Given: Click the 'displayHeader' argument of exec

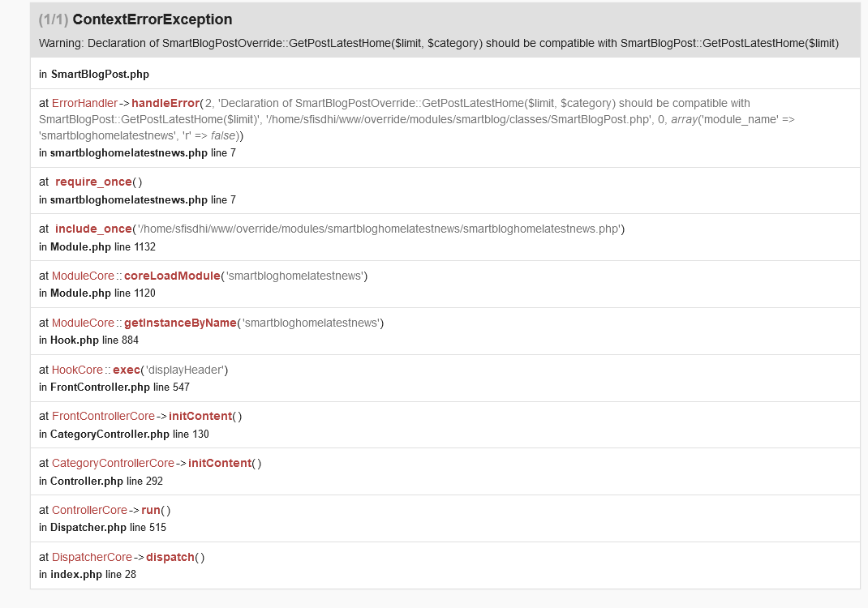Looking at the screenshot, I should click(x=184, y=370).
